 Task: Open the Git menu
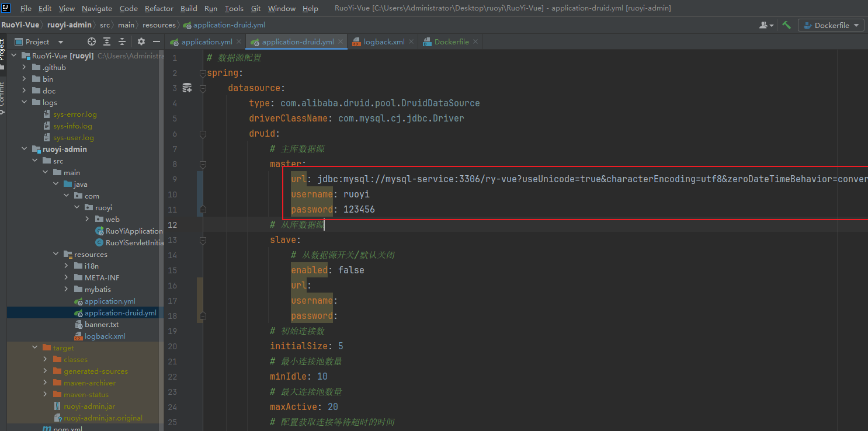[255, 8]
